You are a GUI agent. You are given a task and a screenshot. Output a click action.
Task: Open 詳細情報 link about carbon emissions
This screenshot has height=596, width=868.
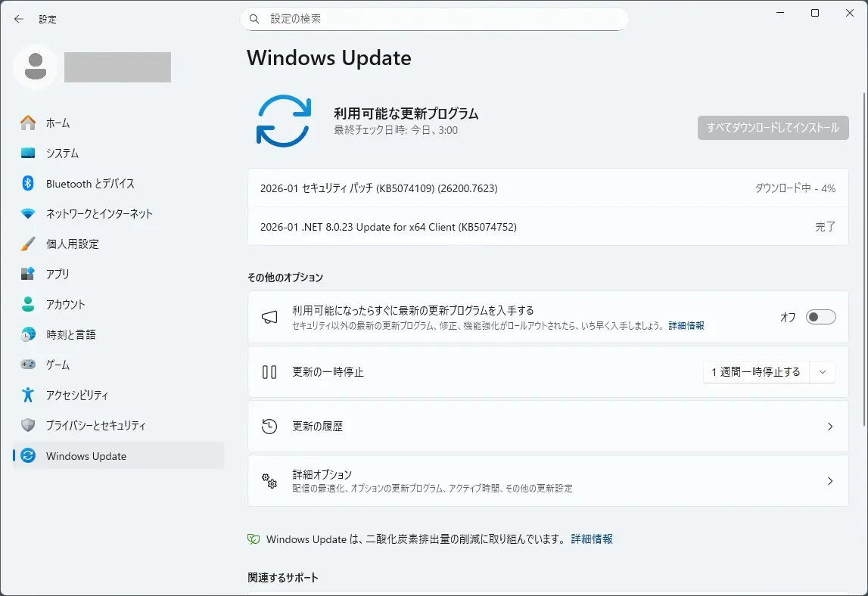(592, 539)
